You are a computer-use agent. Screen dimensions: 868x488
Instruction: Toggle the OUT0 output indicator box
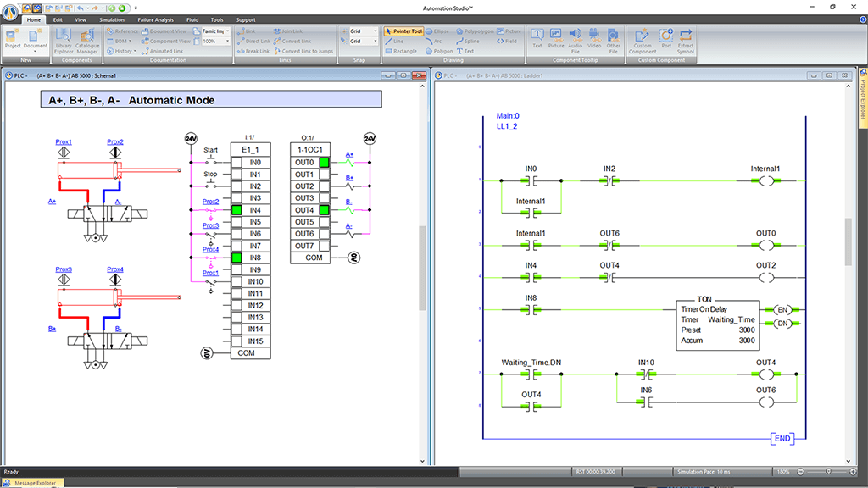pos(323,163)
